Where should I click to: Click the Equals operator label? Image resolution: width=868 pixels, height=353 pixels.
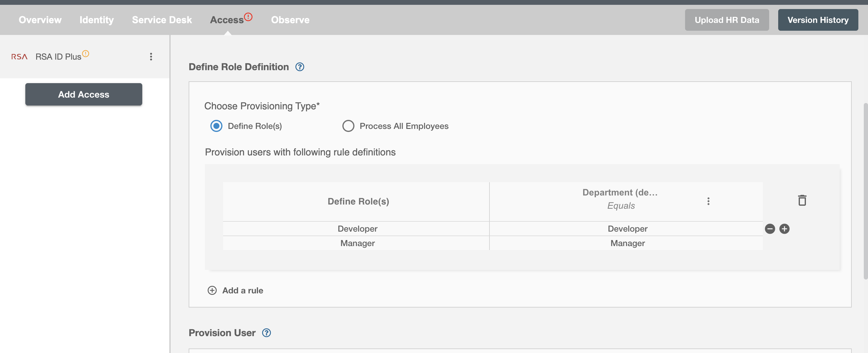click(621, 205)
